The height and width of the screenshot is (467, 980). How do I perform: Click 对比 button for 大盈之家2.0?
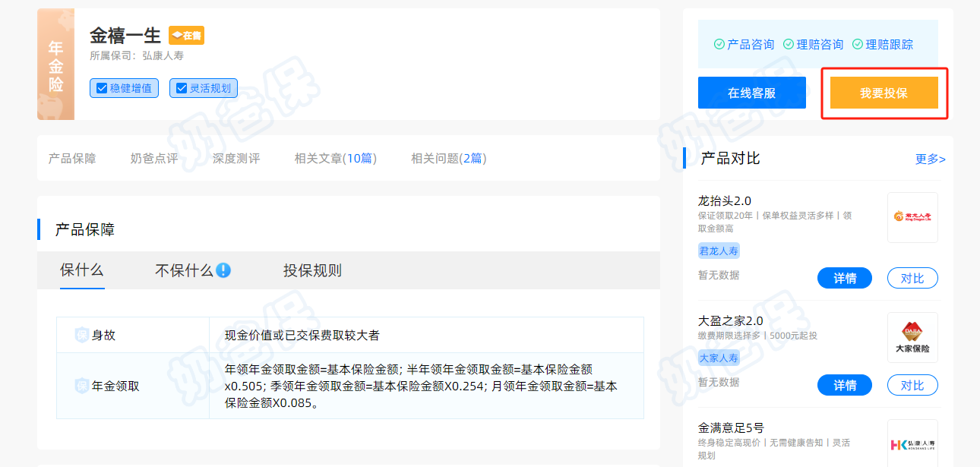[912, 386]
